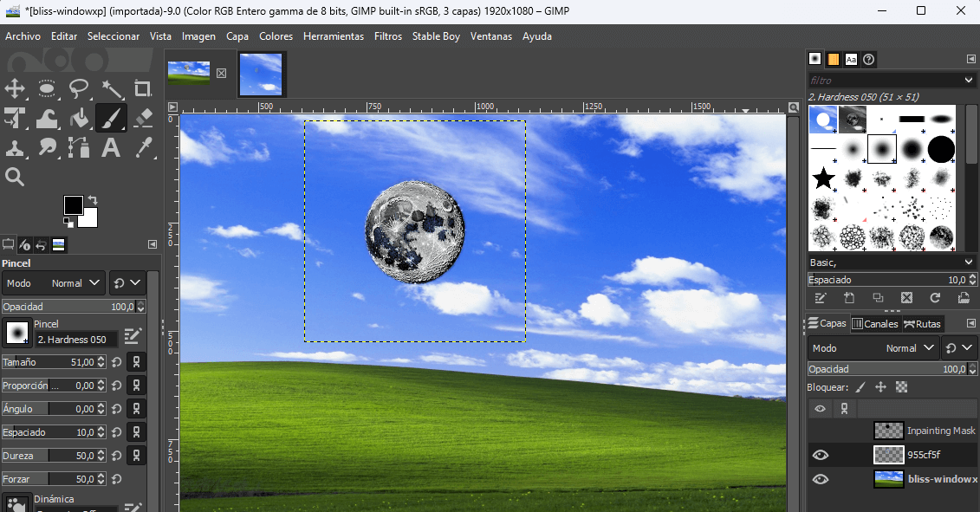The image size is (980, 512).
Task: Select the Ellipse Select tool
Action: coord(47,88)
